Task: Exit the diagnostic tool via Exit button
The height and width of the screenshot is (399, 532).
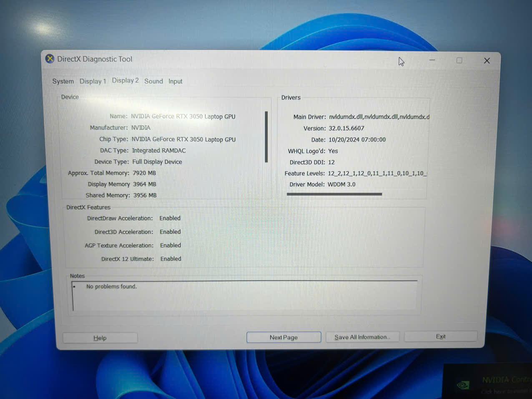Action: click(441, 336)
